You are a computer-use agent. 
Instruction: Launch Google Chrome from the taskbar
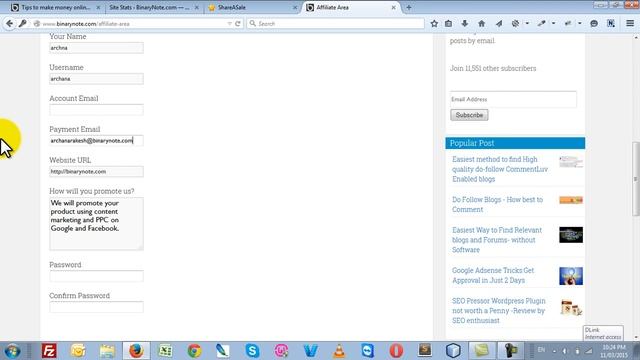pos(194,351)
